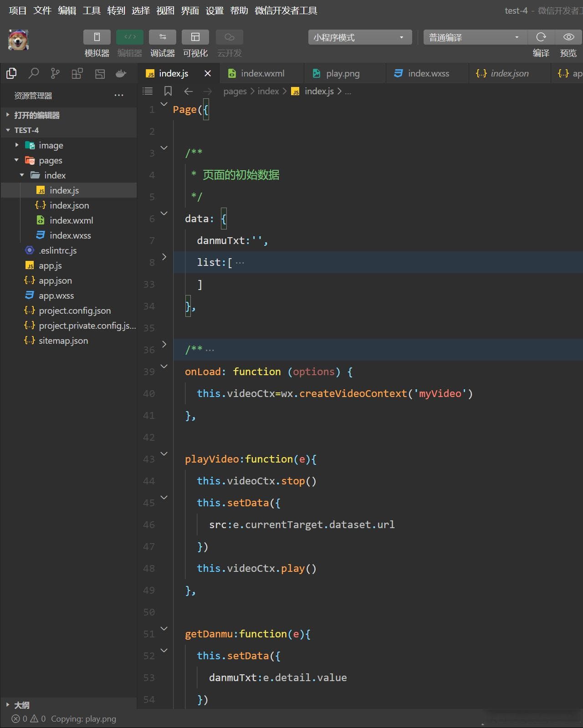Open sitemap.json file
This screenshot has width=583, height=728.
point(68,341)
